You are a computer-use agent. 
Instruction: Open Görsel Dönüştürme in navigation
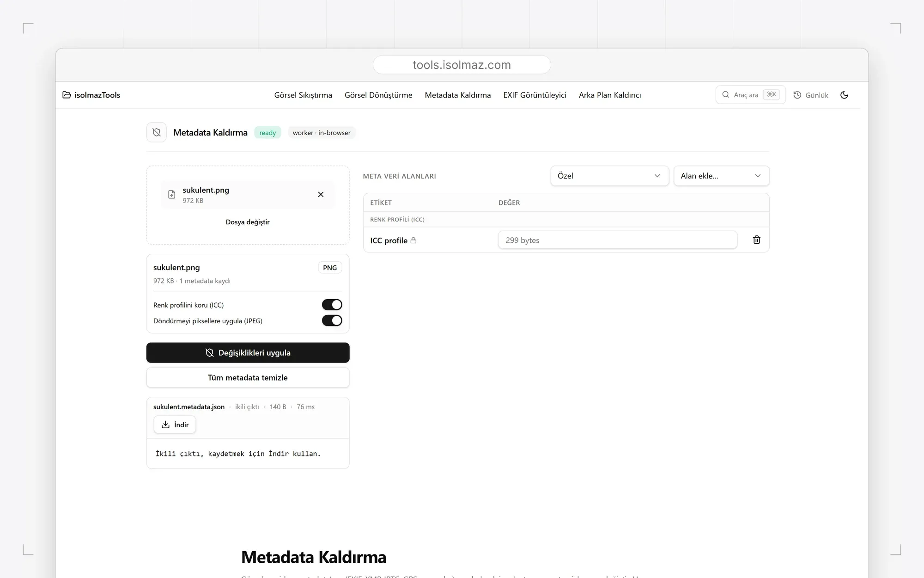(378, 95)
